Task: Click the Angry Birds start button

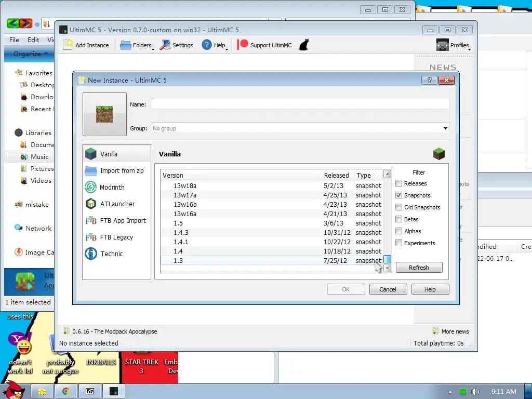Action: [x=14, y=390]
